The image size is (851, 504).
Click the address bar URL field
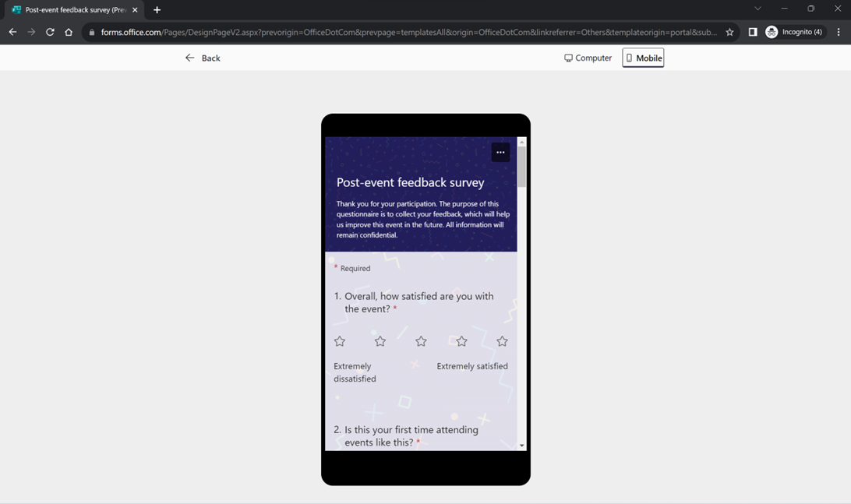tap(390, 32)
